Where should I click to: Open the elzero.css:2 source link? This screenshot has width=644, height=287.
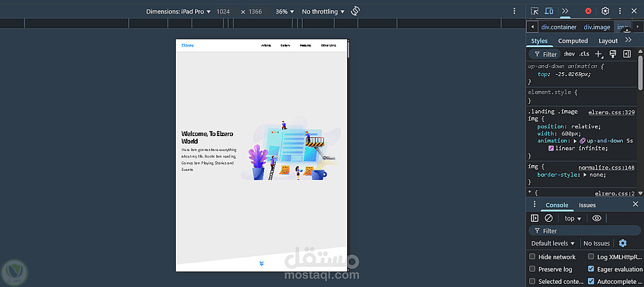(x=615, y=193)
